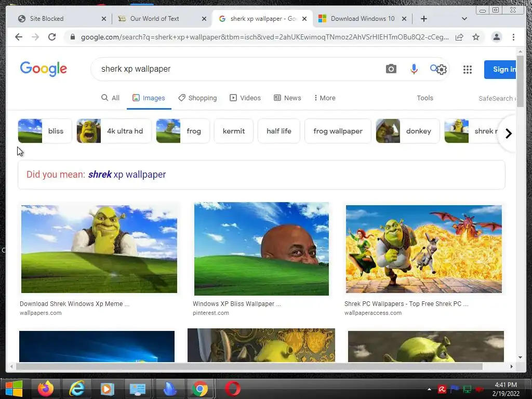Screen dimensions: 532x399
Task: Close the Our World of Text tab
Action: (x=204, y=19)
